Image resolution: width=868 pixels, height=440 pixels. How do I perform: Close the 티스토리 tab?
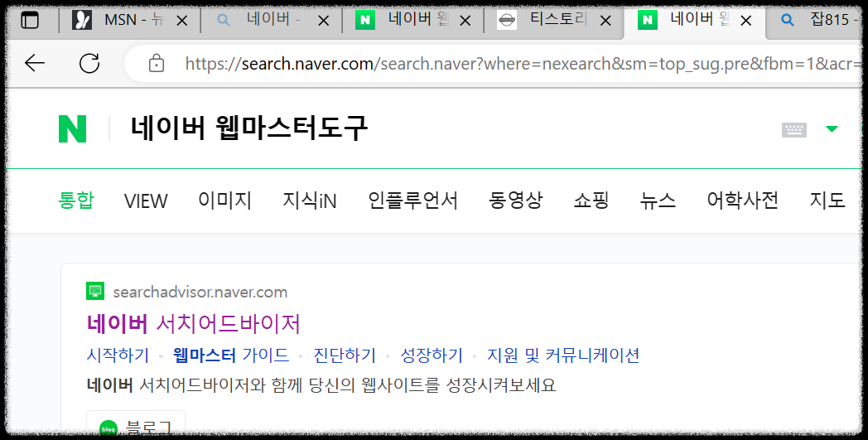pos(605,21)
